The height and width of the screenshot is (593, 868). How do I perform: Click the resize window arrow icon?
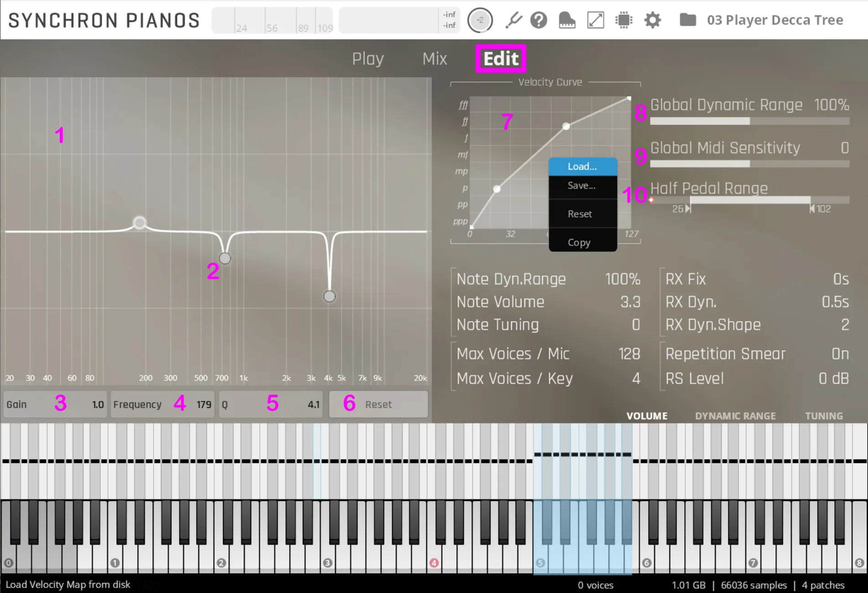tap(595, 20)
